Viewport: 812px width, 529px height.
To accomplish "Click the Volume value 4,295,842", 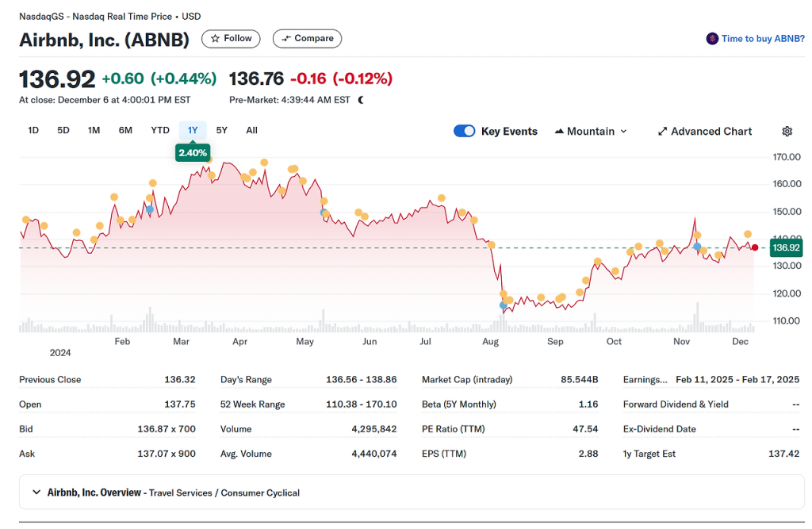I will (x=374, y=430).
